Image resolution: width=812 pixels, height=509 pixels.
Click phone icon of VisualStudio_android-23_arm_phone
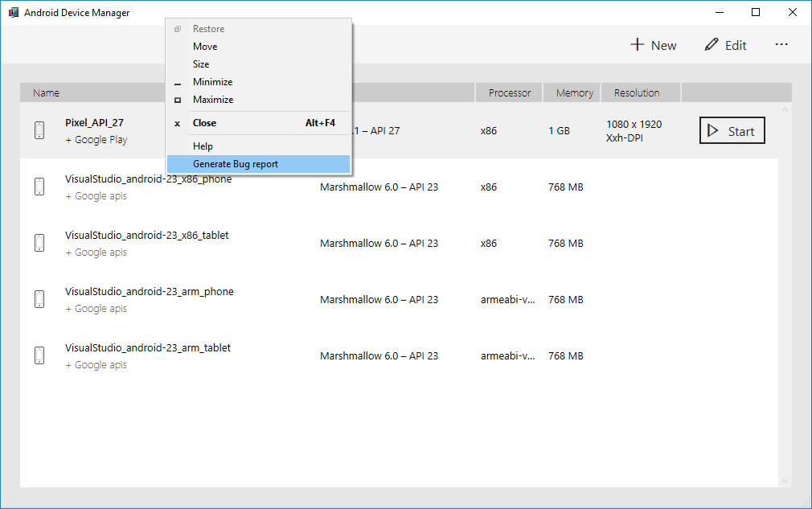[x=39, y=299]
